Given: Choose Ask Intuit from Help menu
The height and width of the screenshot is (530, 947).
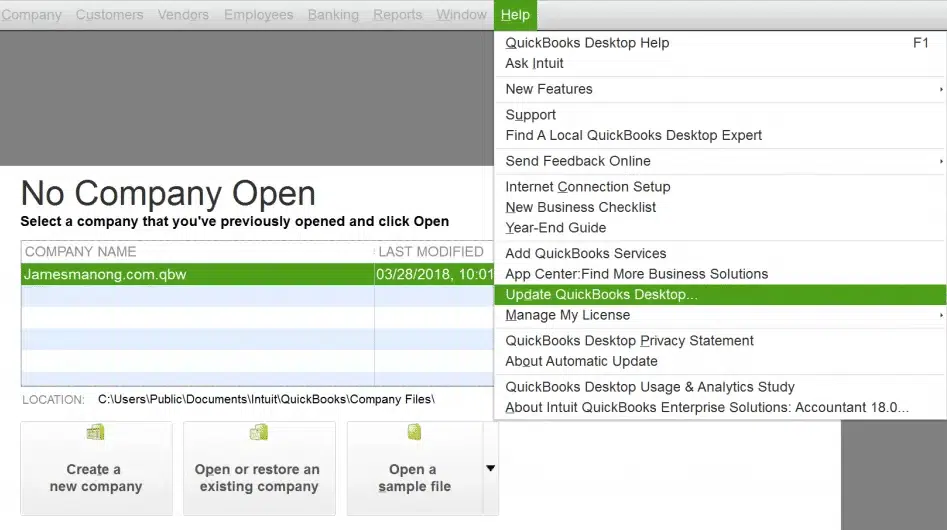Looking at the screenshot, I should coord(534,63).
